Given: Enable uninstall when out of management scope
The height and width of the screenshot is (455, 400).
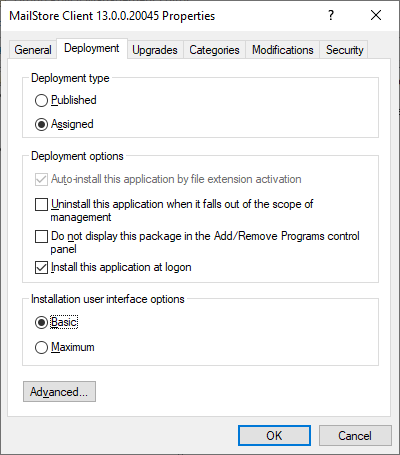Looking at the screenshot, I should pos(41,204).
